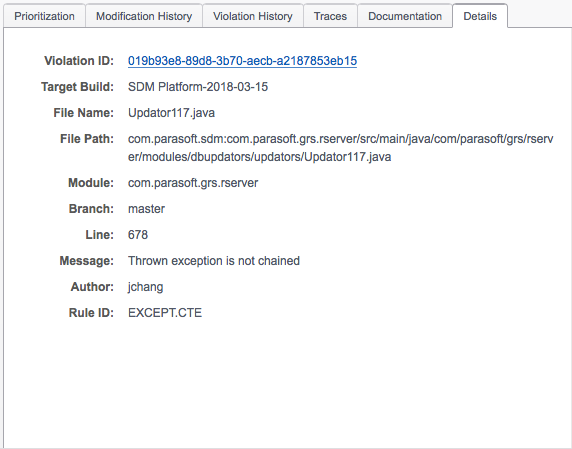Open the Modification History tab
Image resolution: width=572 pixels, height=449 pixels.
coord(144,16)
